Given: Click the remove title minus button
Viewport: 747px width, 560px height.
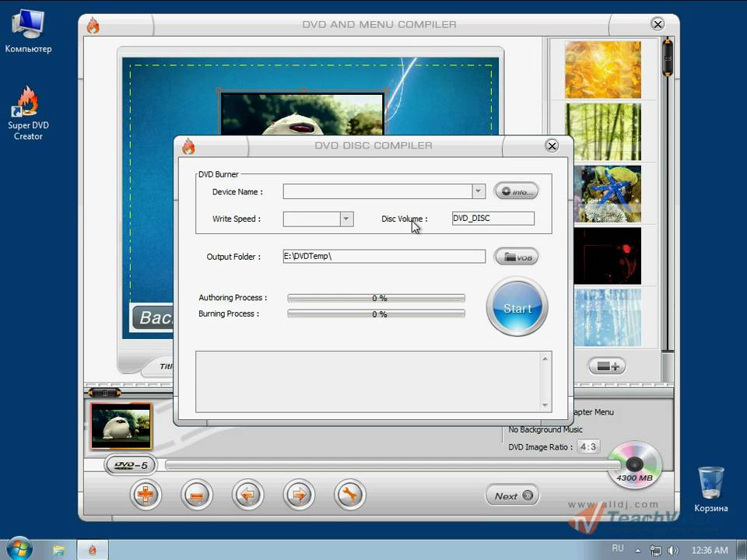Looking at the screenshot, I should pos(196,495).
